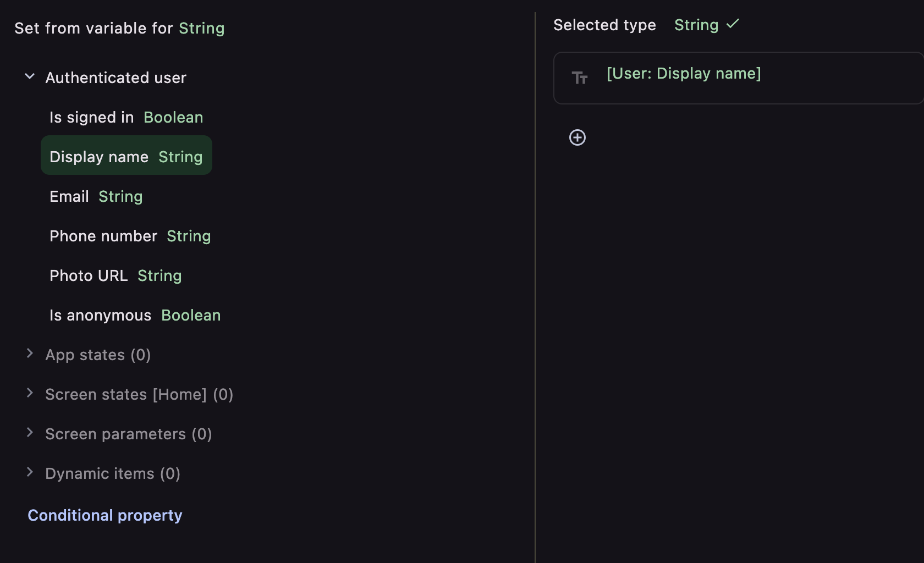Image resolution: width=924 pixels, height=563 pixels.
Task: Select the Is signed in variable
Action: coord(127,117)
